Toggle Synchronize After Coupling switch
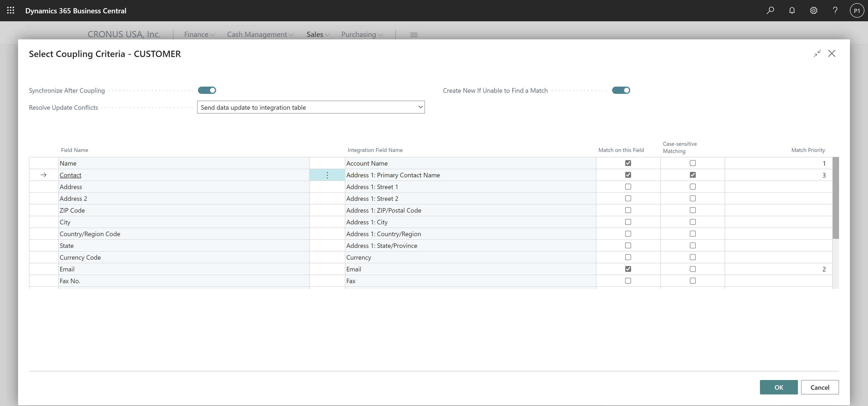Screen dimensions: 868x406 (207, 90)
